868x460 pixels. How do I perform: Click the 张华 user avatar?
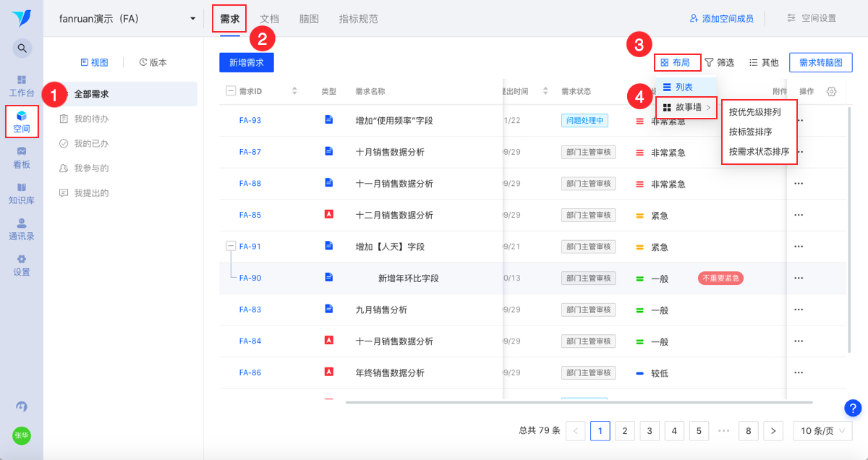pos(22,435)
